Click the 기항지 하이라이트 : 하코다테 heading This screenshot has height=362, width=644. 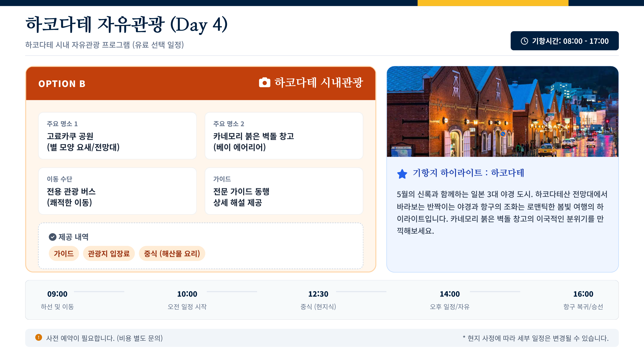(x=468, y=173)
